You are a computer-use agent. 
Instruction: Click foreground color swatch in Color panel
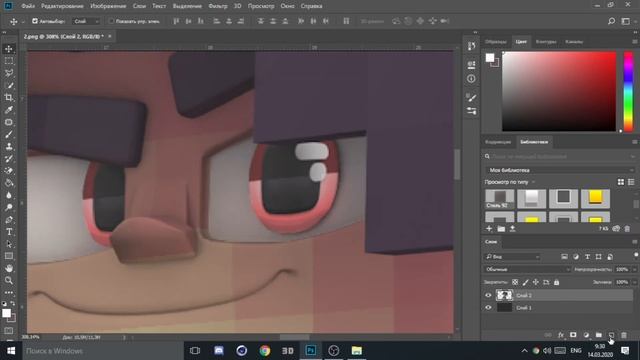click(490, 58)
